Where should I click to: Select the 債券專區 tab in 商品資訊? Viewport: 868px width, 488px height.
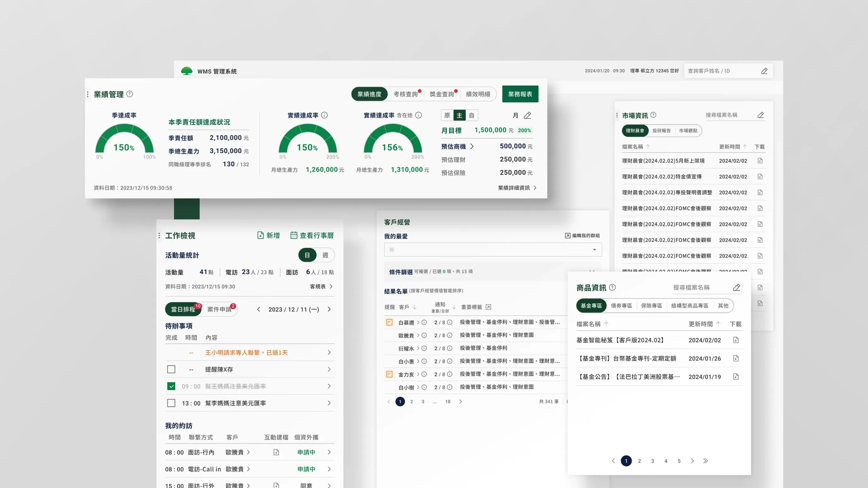pos(621,305)
